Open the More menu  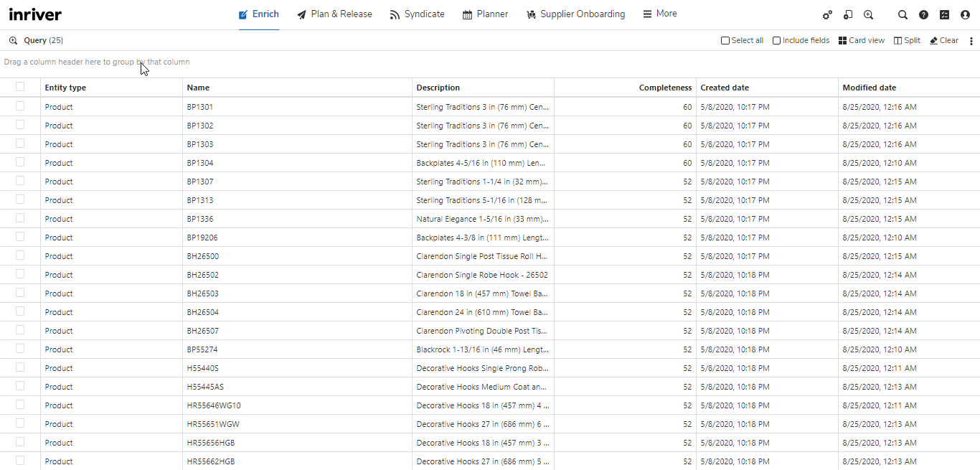[x=659, y=14]
